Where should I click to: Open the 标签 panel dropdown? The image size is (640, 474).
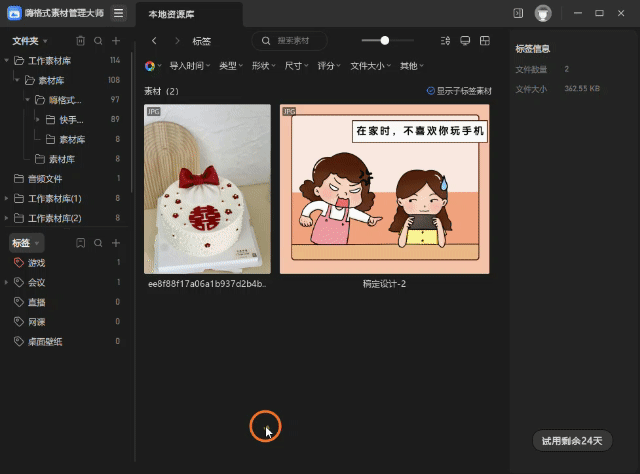[x=26, y=243]
